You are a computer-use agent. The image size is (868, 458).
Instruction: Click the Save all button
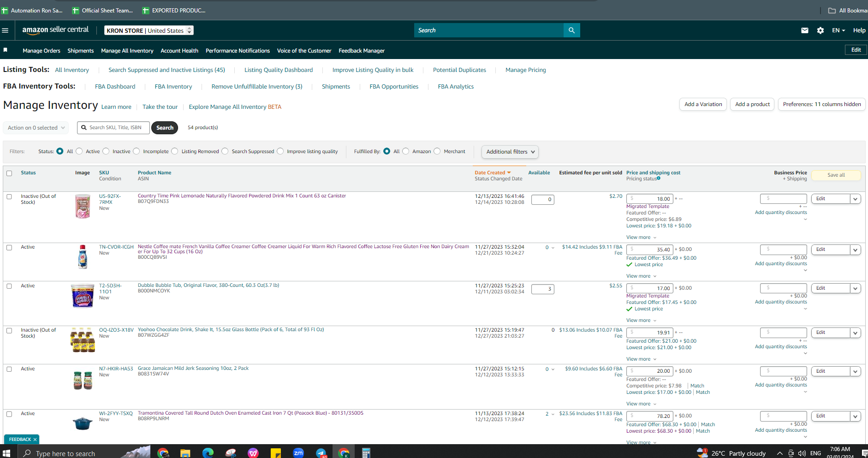[x=836, y=175]
